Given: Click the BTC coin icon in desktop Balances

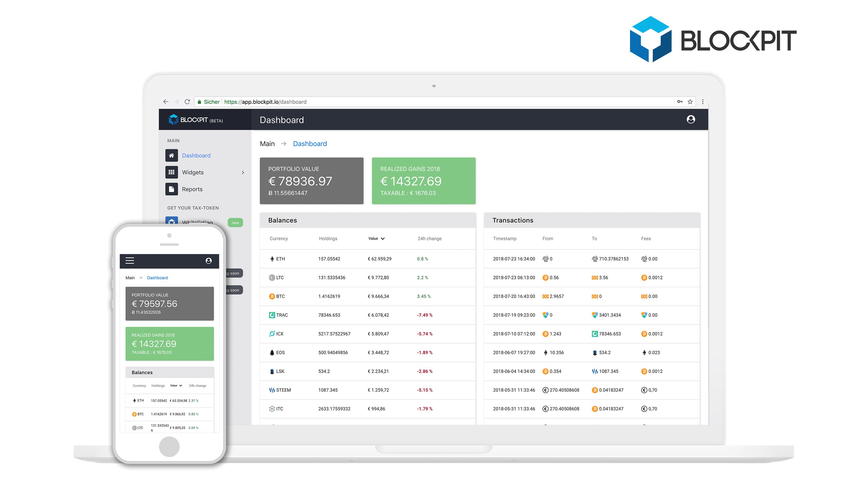Looking at the screenshot, I should (272, 296).
